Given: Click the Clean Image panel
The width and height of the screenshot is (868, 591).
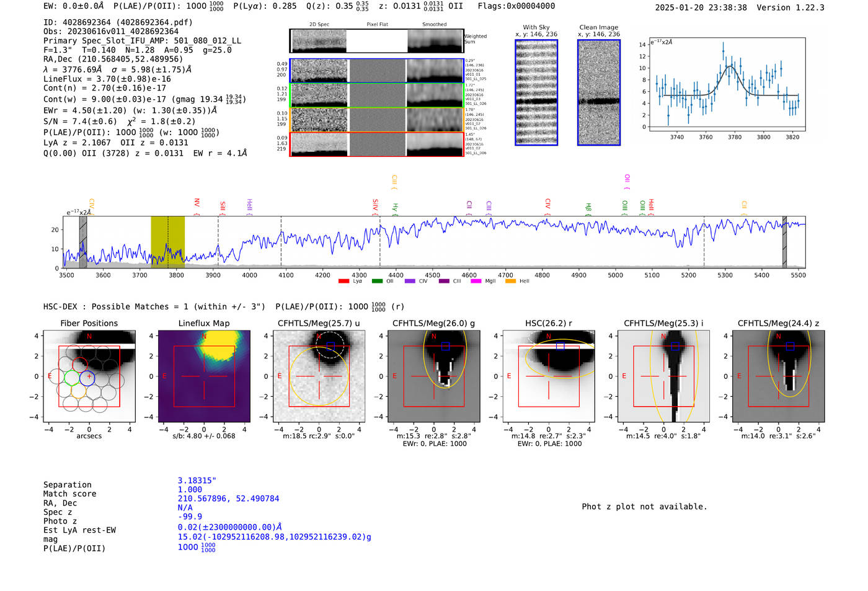Looking at the screenshot, I should pos(599,92).
